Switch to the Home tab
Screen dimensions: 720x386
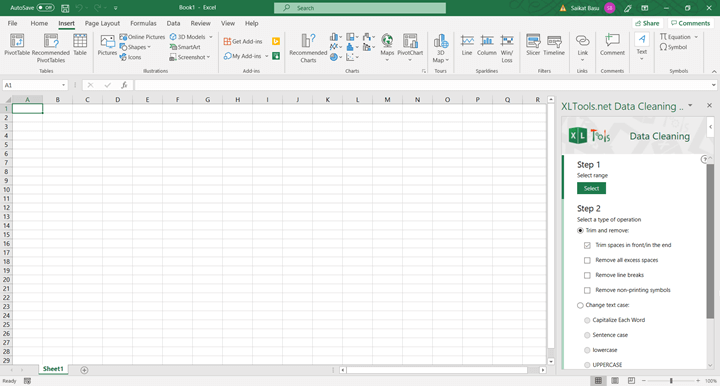(x=39, y=23)
